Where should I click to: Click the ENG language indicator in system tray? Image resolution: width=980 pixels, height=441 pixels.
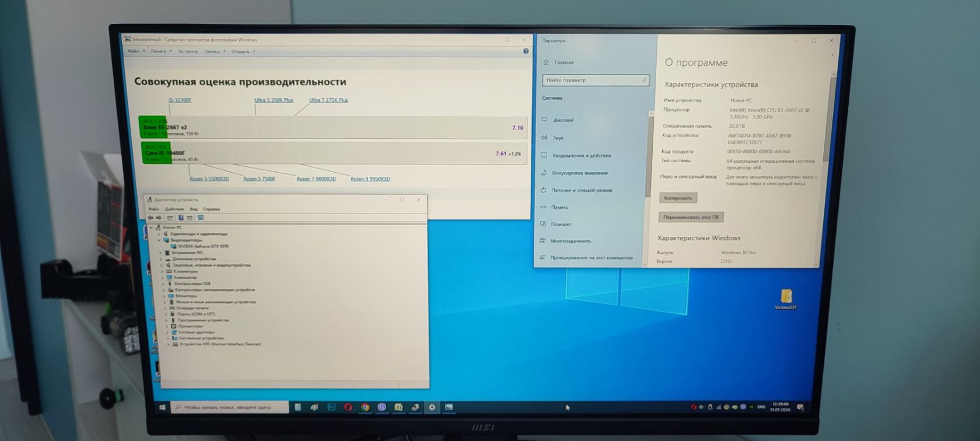761,407
